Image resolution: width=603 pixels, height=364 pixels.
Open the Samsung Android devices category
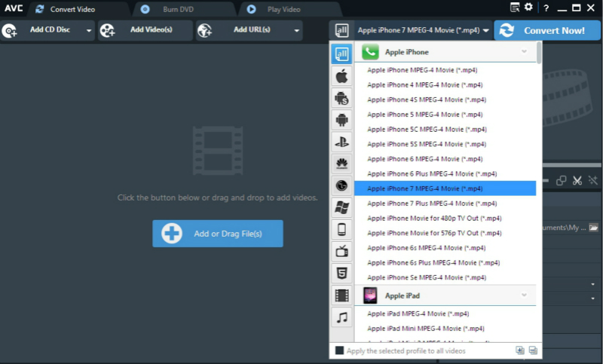click(x=341, y=98)
